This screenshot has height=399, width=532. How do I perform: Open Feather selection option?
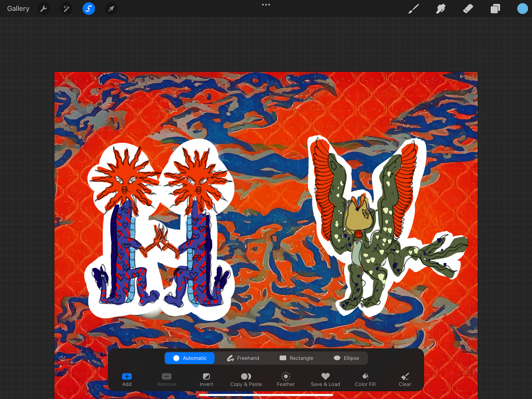tap(286, 379)
